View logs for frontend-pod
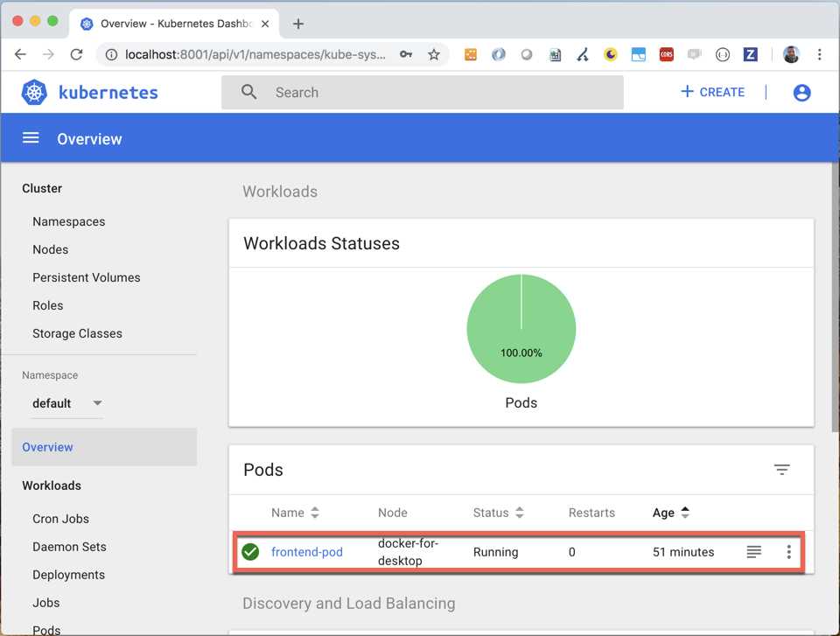 tap(754, 552)
